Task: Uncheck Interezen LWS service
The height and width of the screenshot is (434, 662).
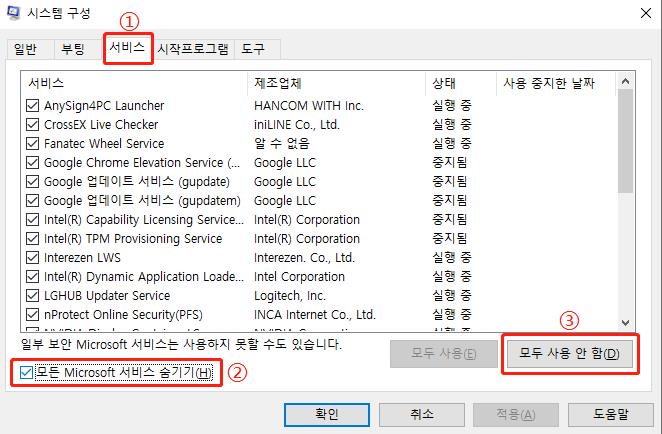Action: tap(33, 258)
